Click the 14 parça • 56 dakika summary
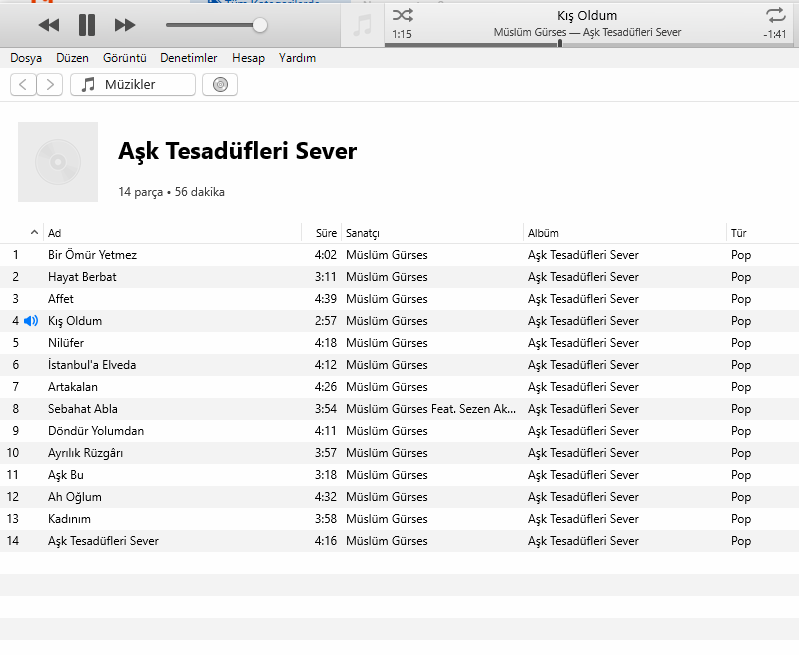 (171, 192)
